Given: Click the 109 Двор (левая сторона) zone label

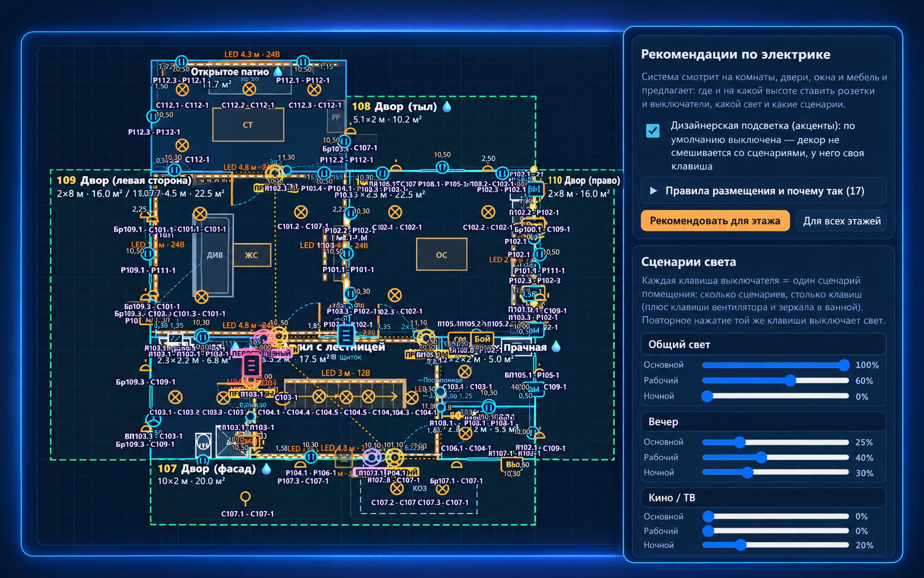Looking at the screenshot, I should (124, 181).
